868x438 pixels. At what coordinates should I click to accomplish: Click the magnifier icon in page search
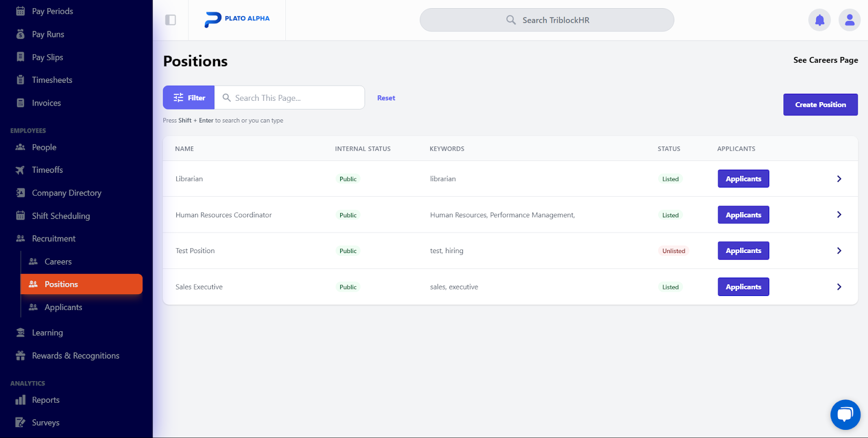[x=227, y=98]
